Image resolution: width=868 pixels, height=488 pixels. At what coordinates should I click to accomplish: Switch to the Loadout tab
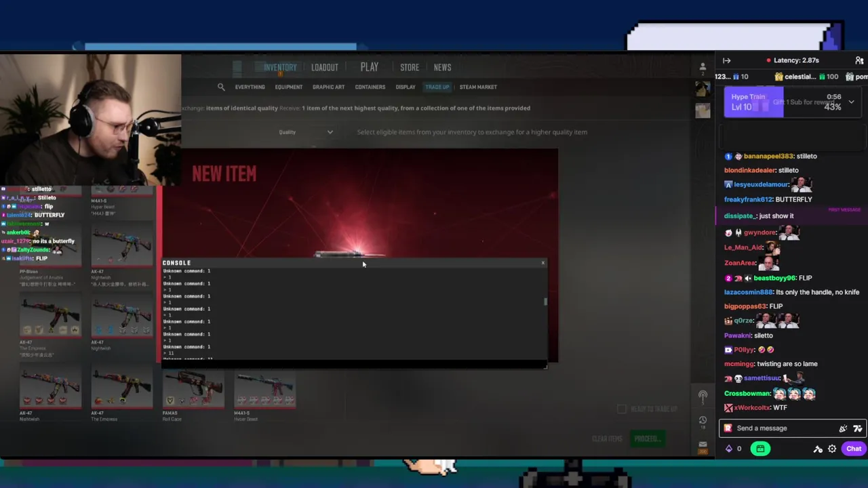[x=324, y=67]
